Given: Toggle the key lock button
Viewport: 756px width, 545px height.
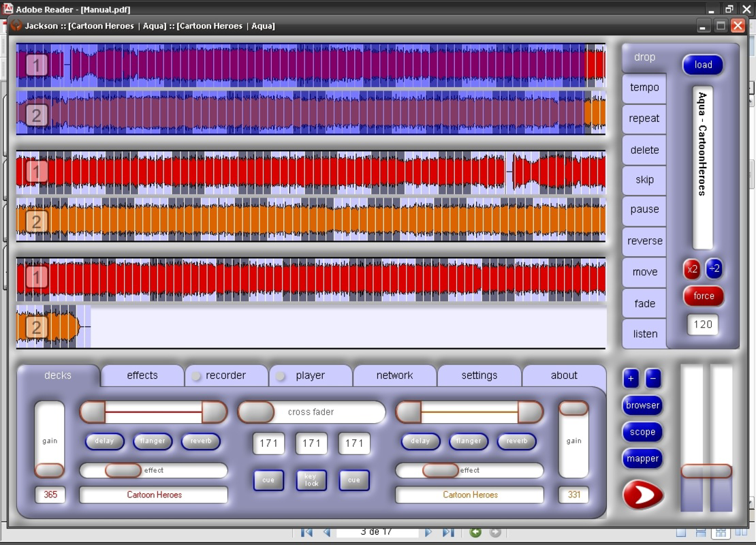Looking at the screenshot, I should tap(311, 480).
